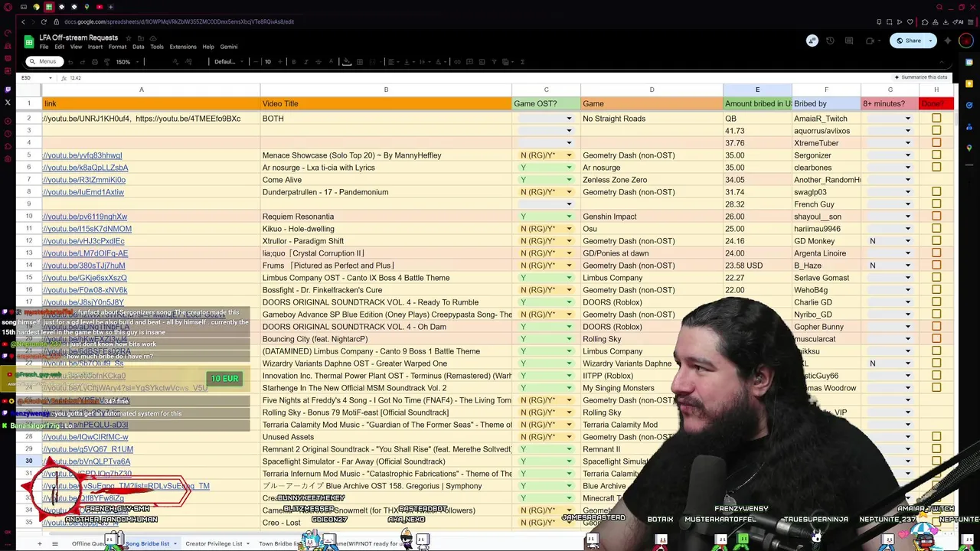Increase the font size with the plus button
The width and height of the screenshot is (980, 551).
click(280, 62)
